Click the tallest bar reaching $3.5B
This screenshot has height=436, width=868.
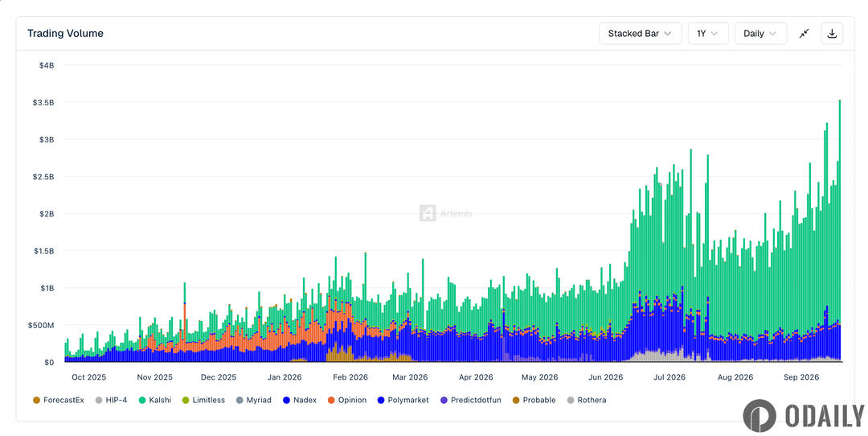tap(840, 230)
